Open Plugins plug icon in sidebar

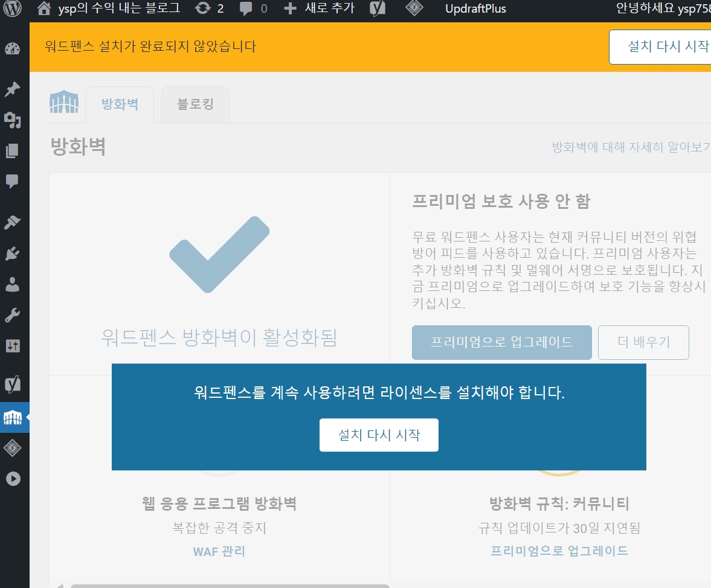click(x=13, y=253)
